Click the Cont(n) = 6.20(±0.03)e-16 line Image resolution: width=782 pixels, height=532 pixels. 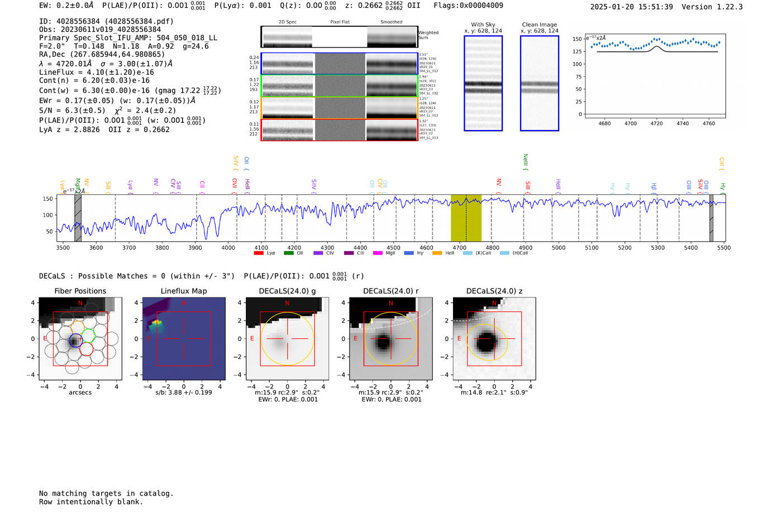(x=94, y=80)
